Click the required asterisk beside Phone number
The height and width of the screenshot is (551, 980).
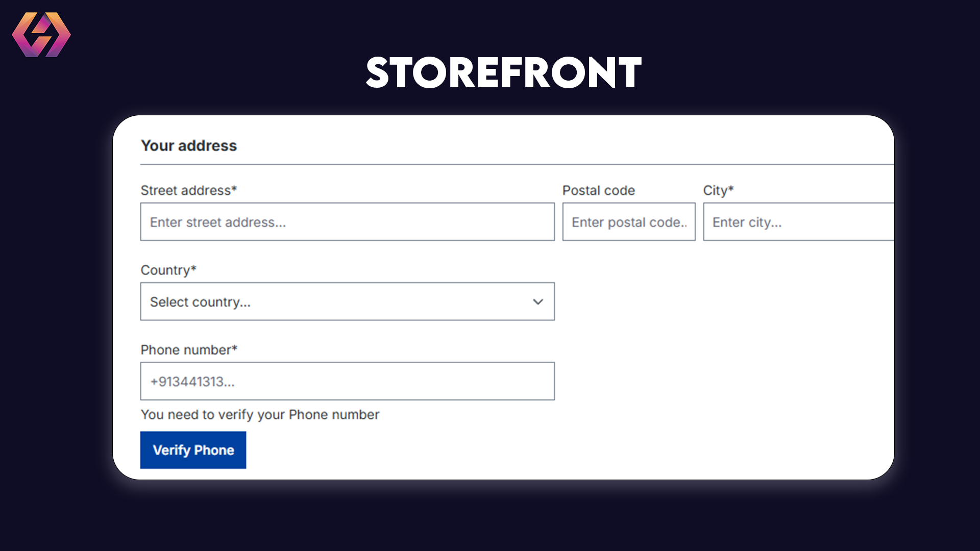235,347
